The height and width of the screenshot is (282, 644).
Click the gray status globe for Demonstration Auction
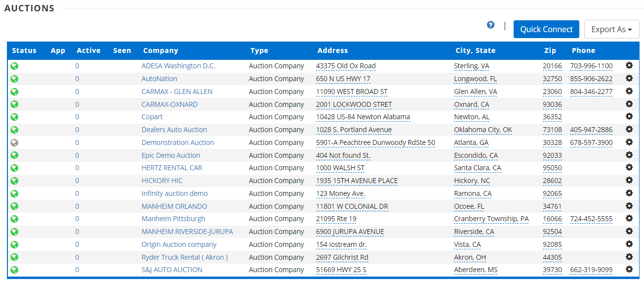[14, 142]
